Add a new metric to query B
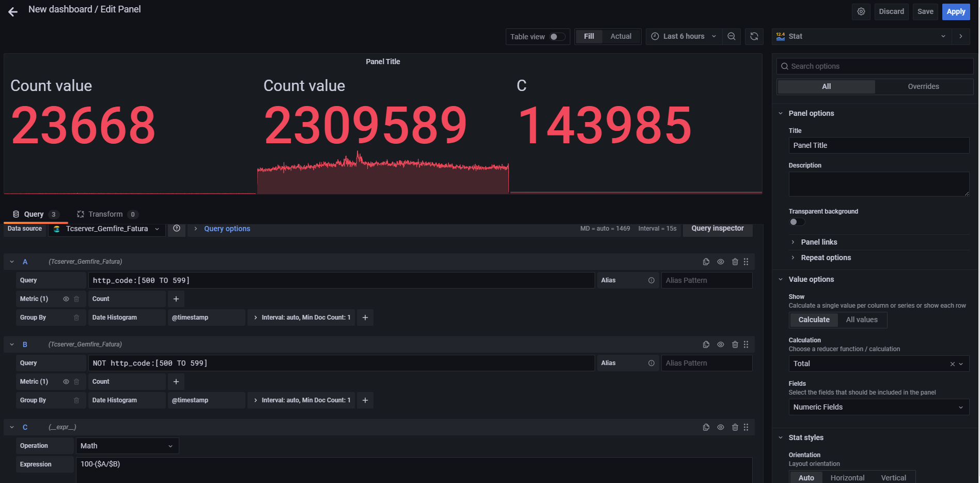The height and width of the screenshot is (483, 980). [x=176, y=381]
